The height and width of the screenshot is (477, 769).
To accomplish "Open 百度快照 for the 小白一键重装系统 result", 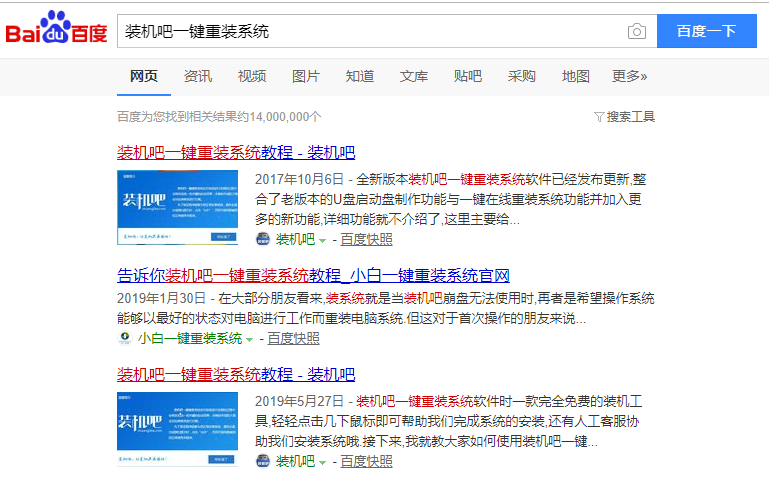I will tap(293, 339).
